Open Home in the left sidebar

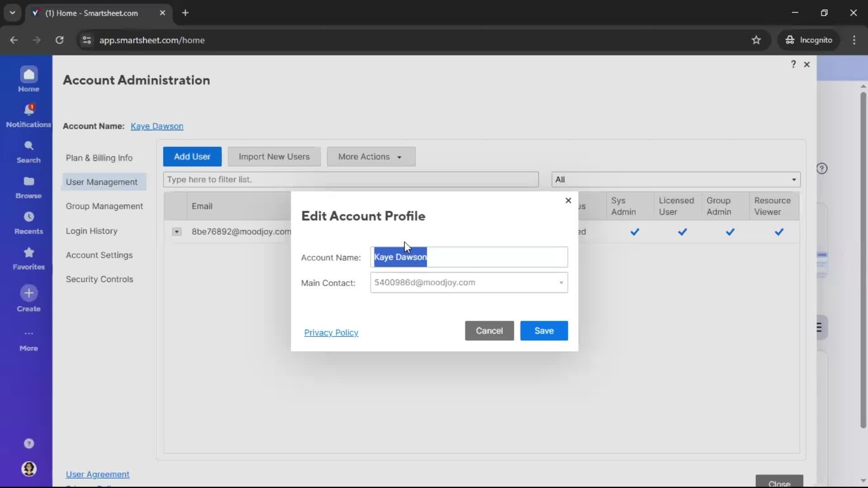pos(28,78)
